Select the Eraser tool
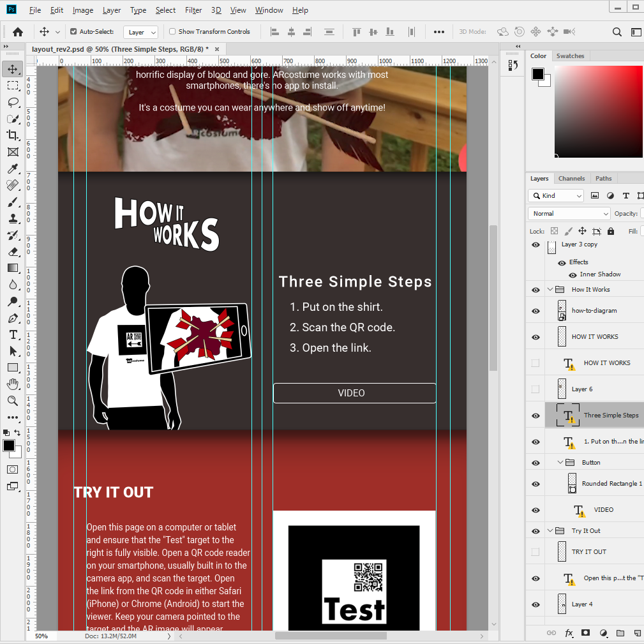 coord(13,251)
